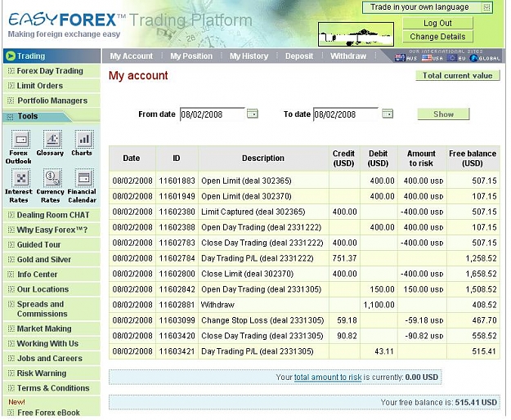Screen dimensions: 511x420
Task: Open the Deposit tab
Action: coord(299,56)
